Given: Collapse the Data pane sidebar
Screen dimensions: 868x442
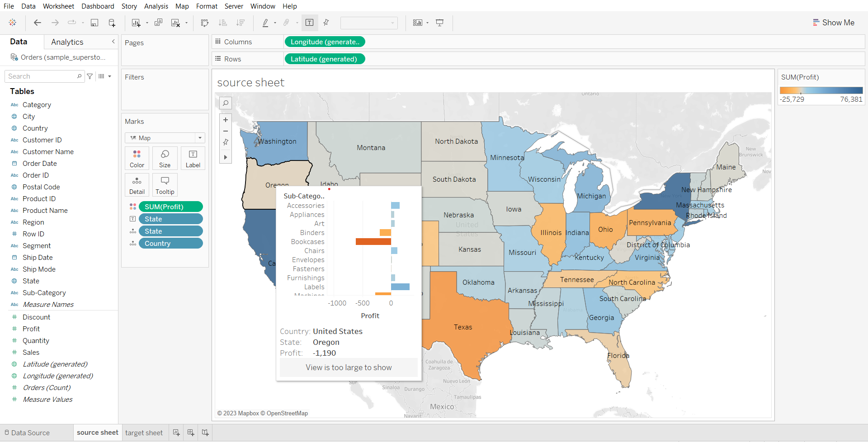Looking at the screenshot, I should point(113,42).
